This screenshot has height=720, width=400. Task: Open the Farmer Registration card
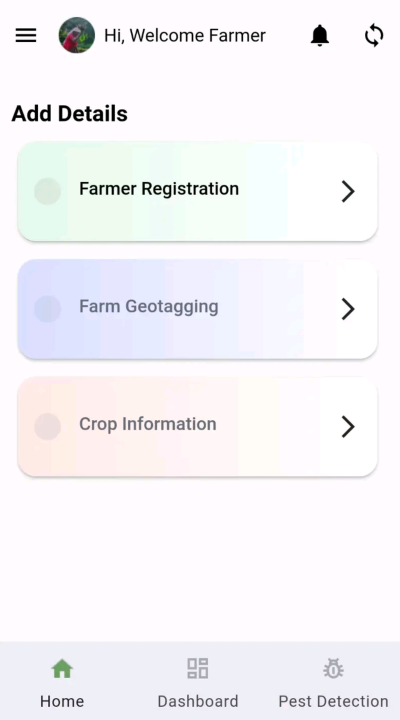(x=197, y=191)
